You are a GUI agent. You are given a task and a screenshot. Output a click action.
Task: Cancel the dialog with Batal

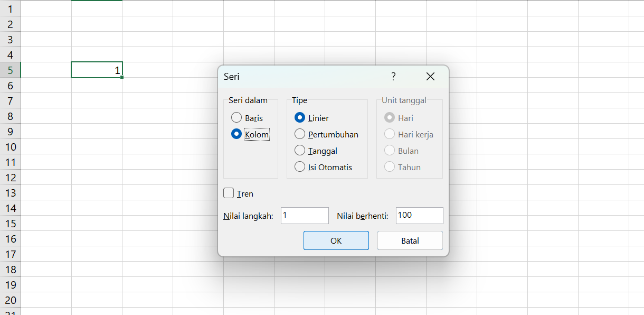410,240
